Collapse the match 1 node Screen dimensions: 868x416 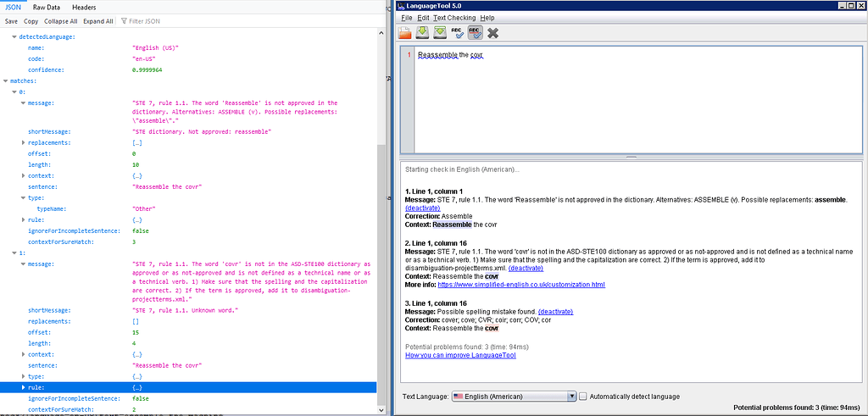(x=14, y=252)
